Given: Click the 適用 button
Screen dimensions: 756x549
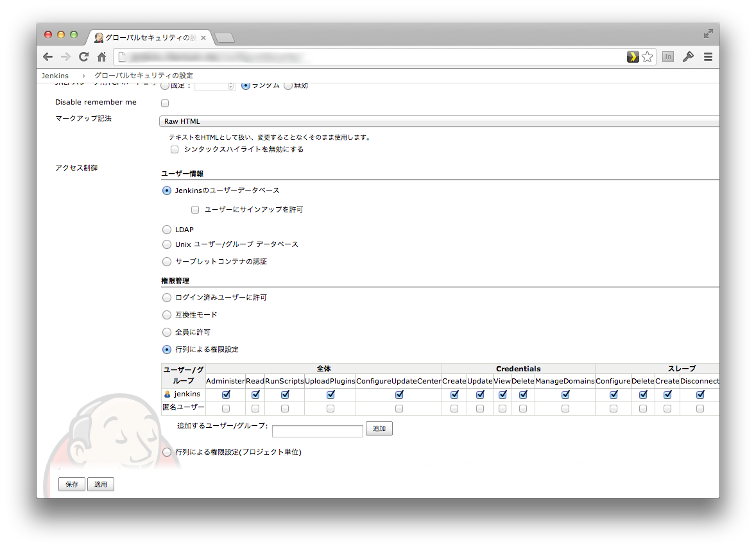Looking at the screenshot, I should (101, 484).
